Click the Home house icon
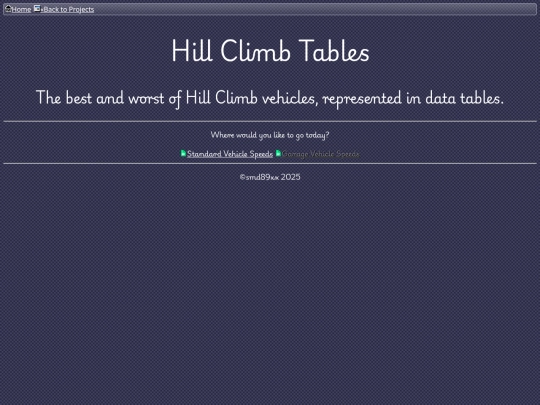The image size is (540, 405). (x=8, y=9)
